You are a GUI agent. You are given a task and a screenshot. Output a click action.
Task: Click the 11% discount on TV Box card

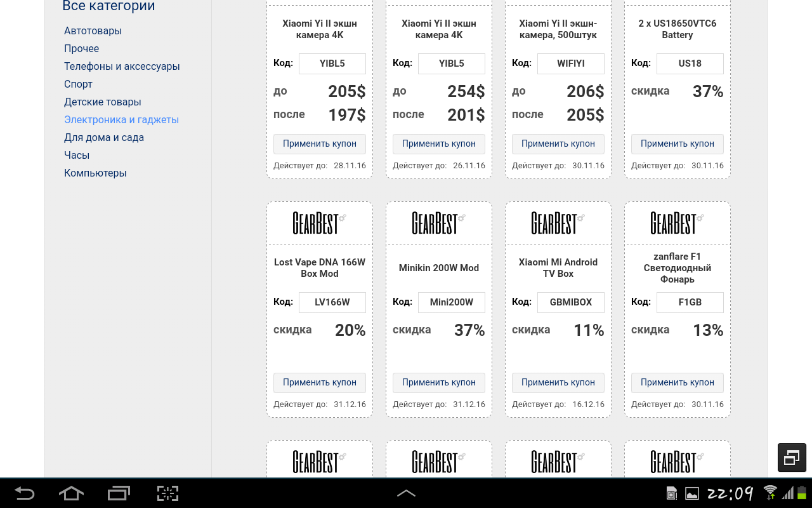tap(589, 330)
